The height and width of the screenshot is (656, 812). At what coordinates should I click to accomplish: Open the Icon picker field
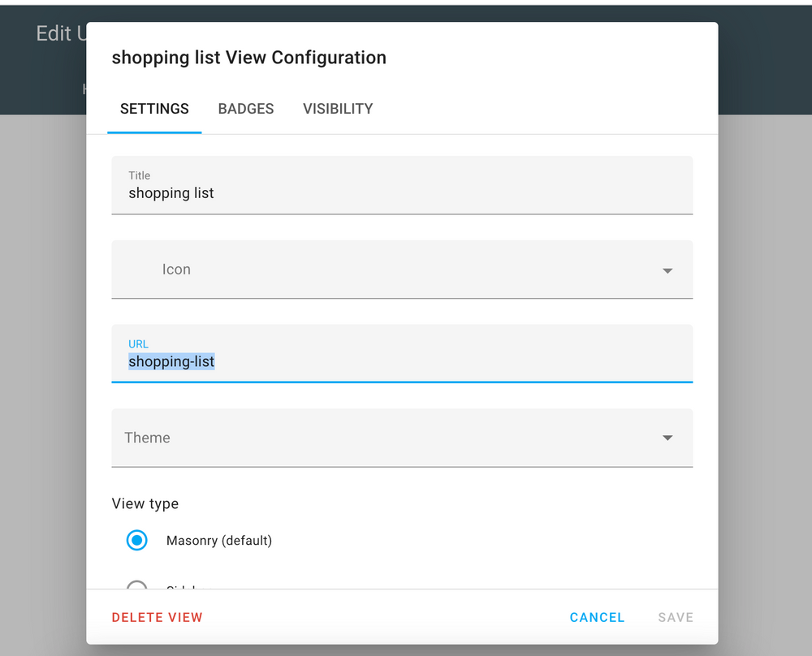[x=390, y=270]
